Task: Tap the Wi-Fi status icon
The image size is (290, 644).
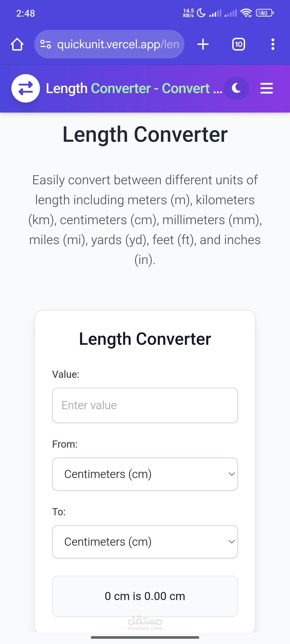Action: pos(246,13)
